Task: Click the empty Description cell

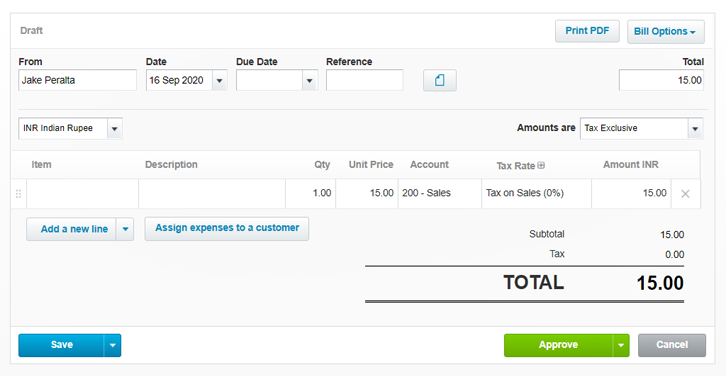Action: coord(212,194)
